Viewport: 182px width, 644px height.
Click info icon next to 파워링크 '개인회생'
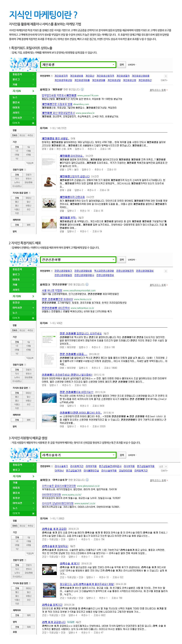pos(82,89)
